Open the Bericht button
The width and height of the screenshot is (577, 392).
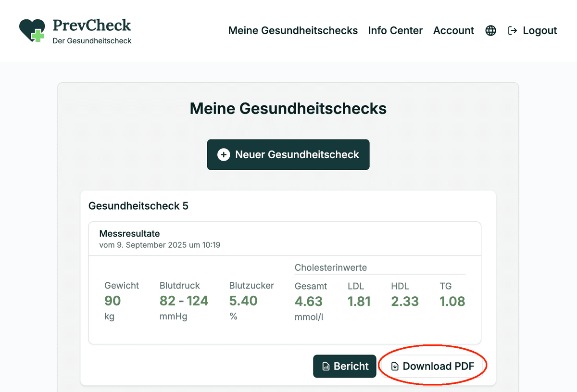344,366
